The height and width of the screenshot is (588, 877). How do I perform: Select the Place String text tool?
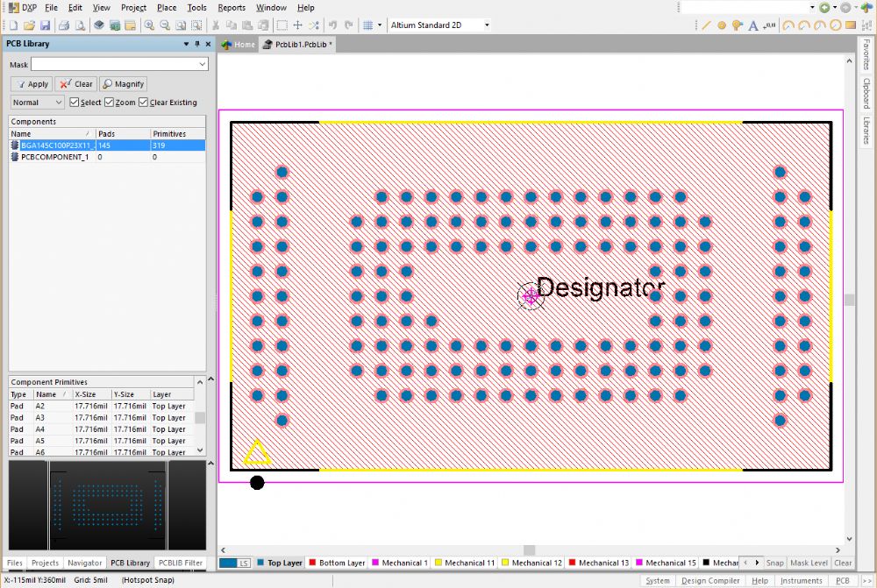(x=752, y=25)
